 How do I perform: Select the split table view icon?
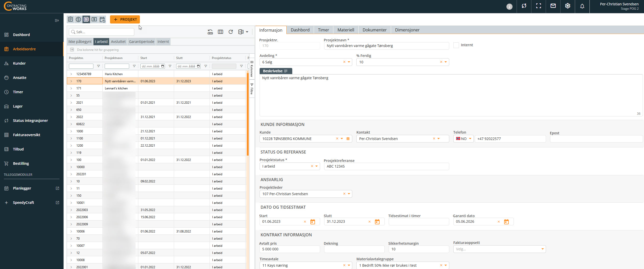tap(86, 19)
